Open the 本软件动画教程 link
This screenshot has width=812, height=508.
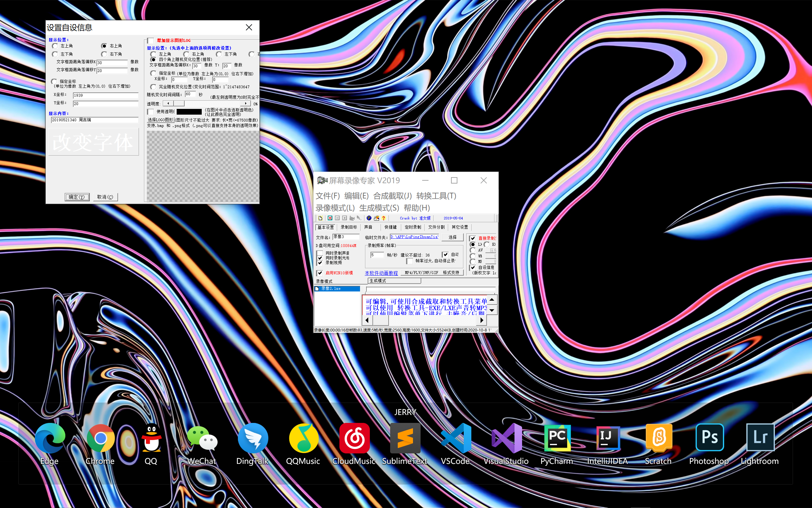[381, 273]
